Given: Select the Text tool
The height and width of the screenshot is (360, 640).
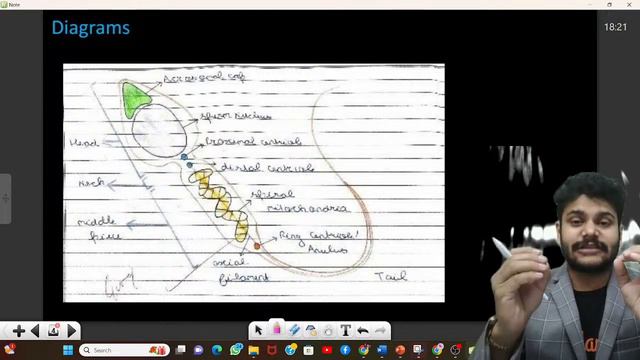Looking at the screenshot, I should 346,330.
